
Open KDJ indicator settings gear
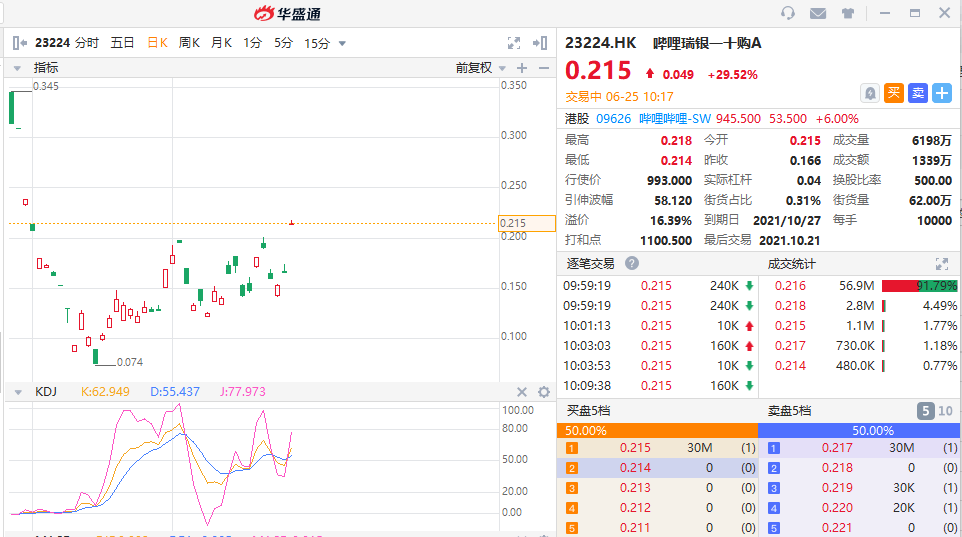coord(544,392)
